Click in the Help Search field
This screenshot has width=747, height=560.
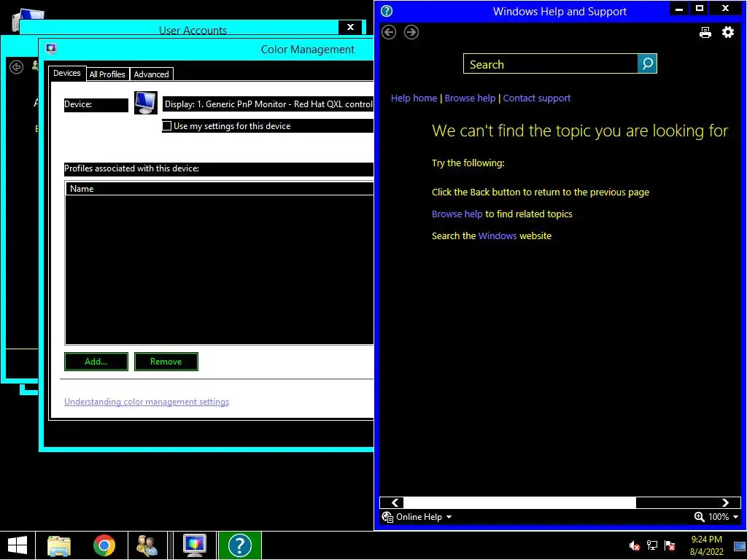[551, 64]
